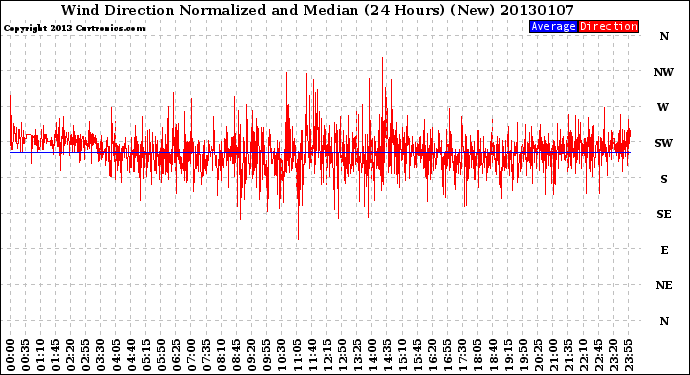This screenshot has height=375, width=690.
Task: Click the S direction axis label
Action: 664,179
